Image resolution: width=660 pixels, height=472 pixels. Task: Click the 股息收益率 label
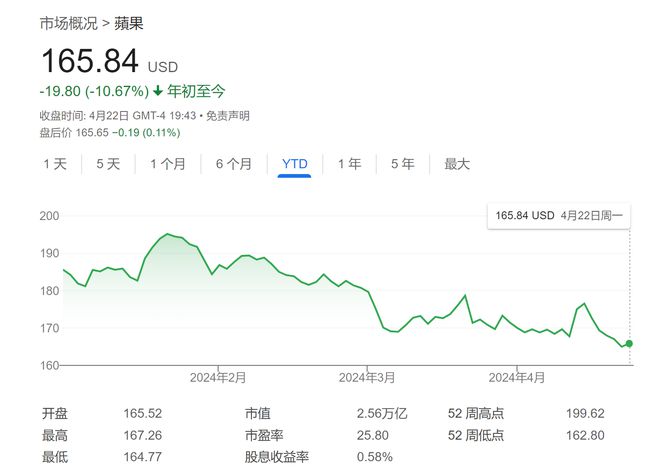tap(277, 456)
